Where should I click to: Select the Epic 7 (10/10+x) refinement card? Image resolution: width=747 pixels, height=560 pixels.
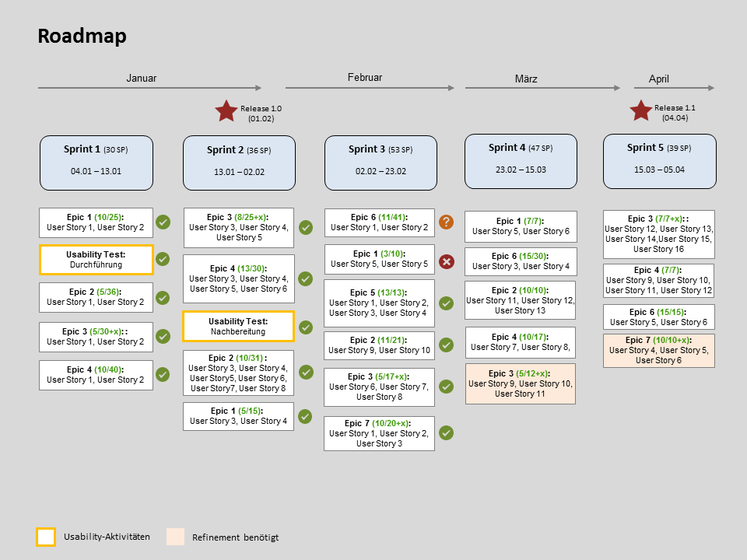[x=659, y=351]
